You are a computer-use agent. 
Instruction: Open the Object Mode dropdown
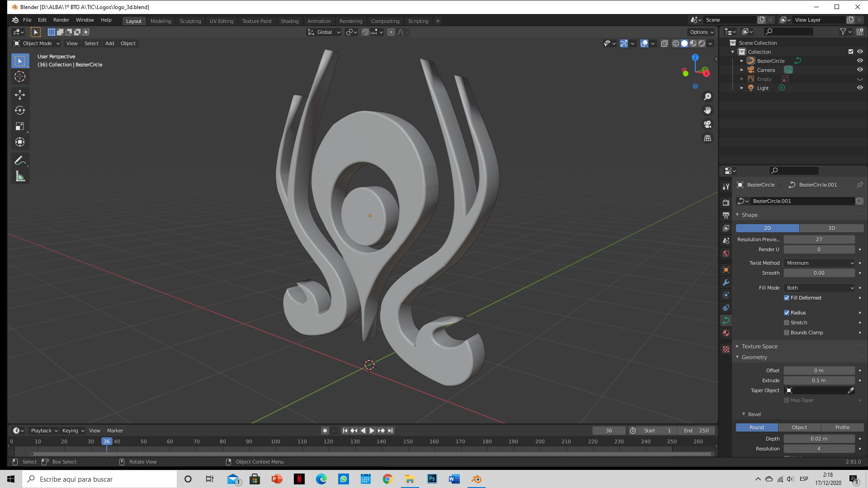pos(37,43)
